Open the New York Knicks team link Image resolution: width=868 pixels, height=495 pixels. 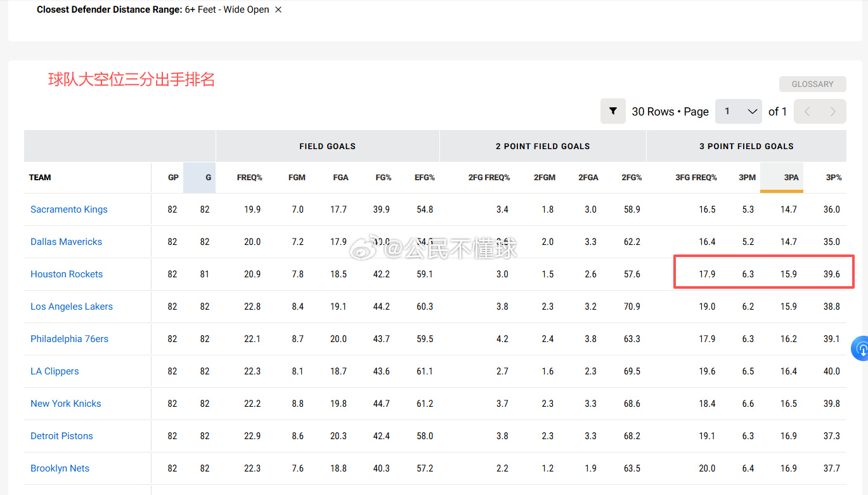(66, 404)
